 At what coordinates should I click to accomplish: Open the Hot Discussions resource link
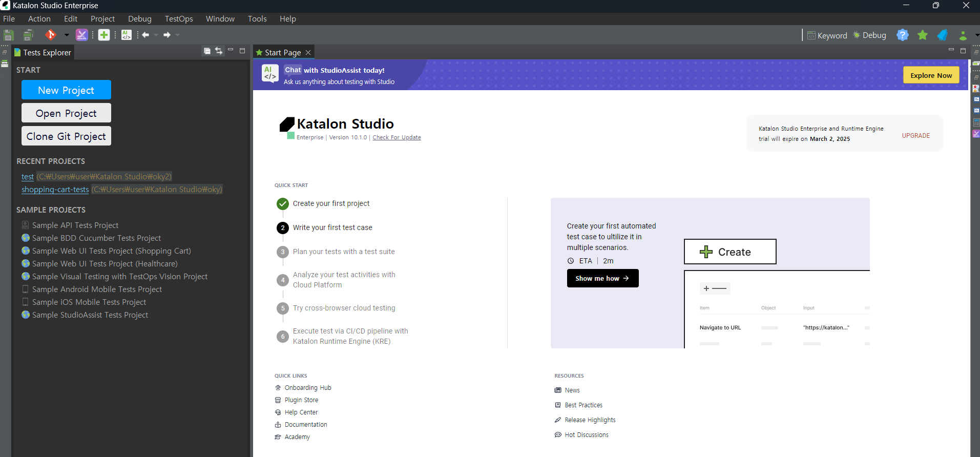[587, 435]
